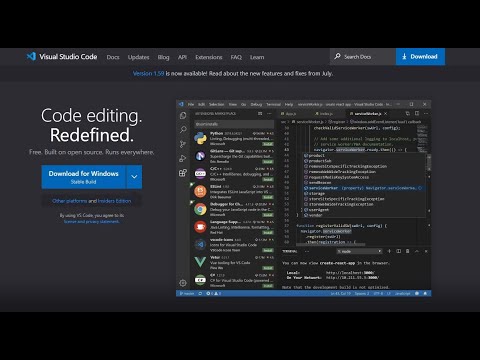Open the File menu in the editor window
The image size is (480, 360).
(x=191, y=104)
